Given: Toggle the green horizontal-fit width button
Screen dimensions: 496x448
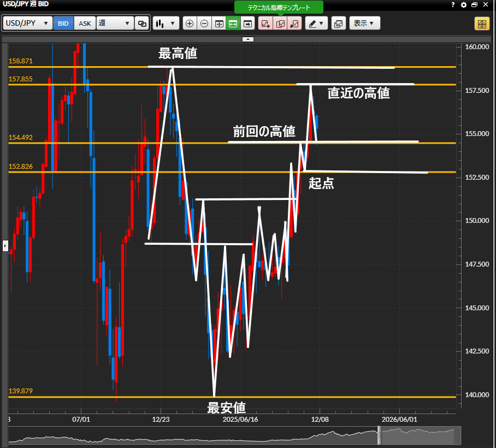Looking at the screenshot, I should tap(233, 23).
